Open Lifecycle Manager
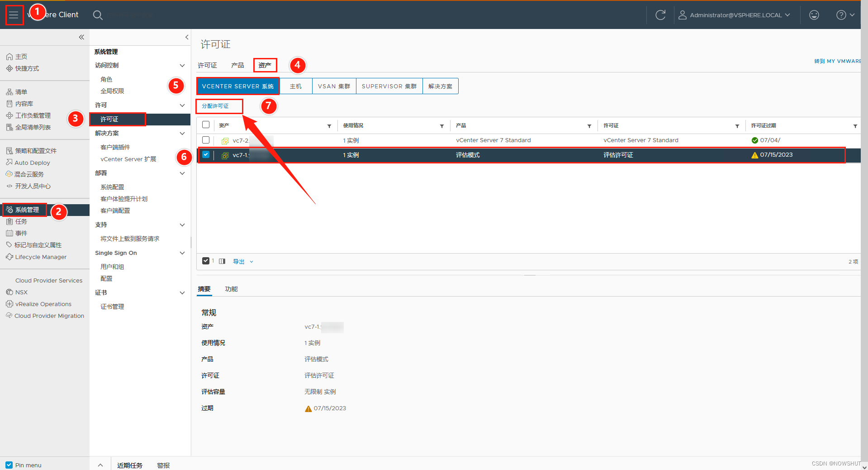 click(x=36, y=257)
